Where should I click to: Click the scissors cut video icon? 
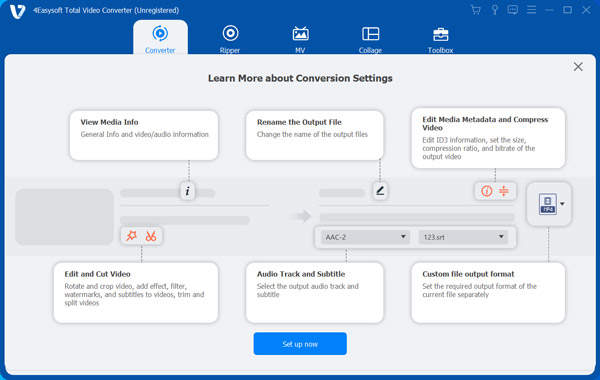[151, 236]
